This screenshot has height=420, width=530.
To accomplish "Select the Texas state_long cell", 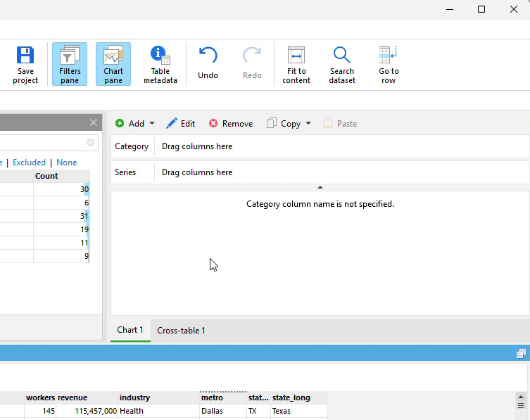I will tap(298, 411).
